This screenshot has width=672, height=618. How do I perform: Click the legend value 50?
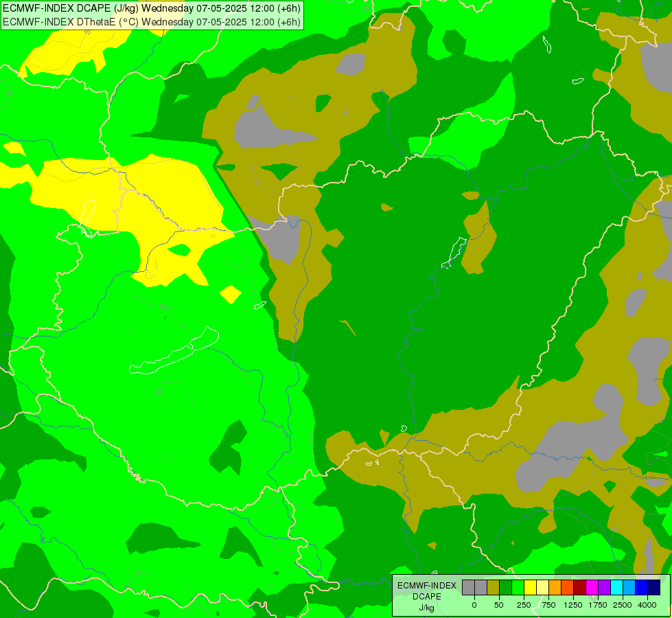pyautogui.click(x=499, y=605)
